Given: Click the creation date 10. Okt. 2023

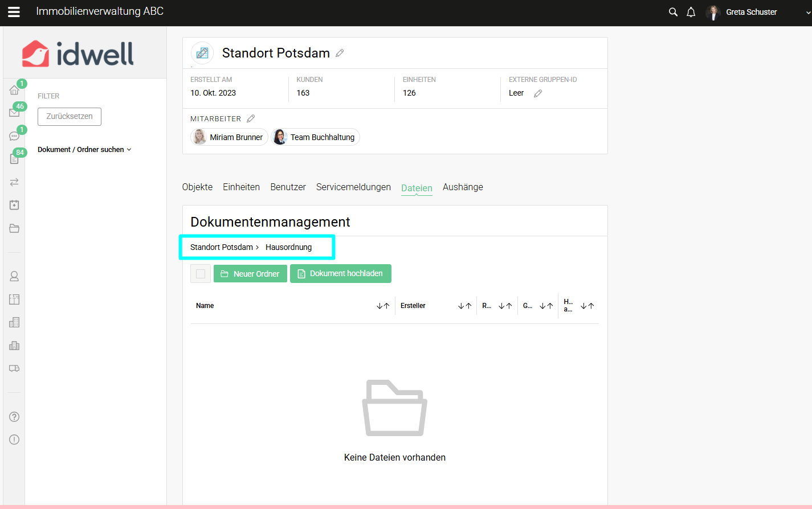Looking at the screenshot, I should [x=213, y=93].
